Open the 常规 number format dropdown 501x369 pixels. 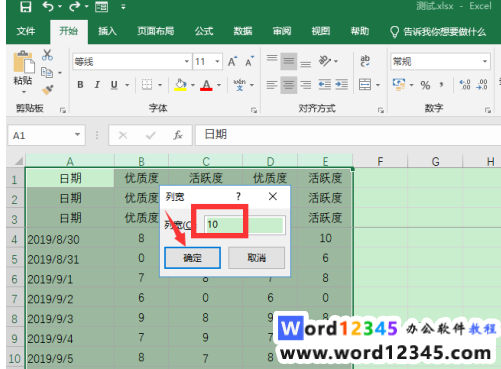pyautogui.click(x=485, y=61)
